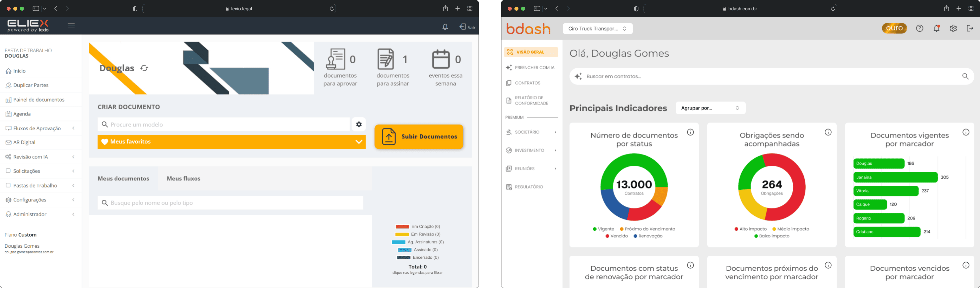This screenshot has height=288, width=980.
Task: Click the documentos para aprovar stamp icon
Action: click(336, 59)
